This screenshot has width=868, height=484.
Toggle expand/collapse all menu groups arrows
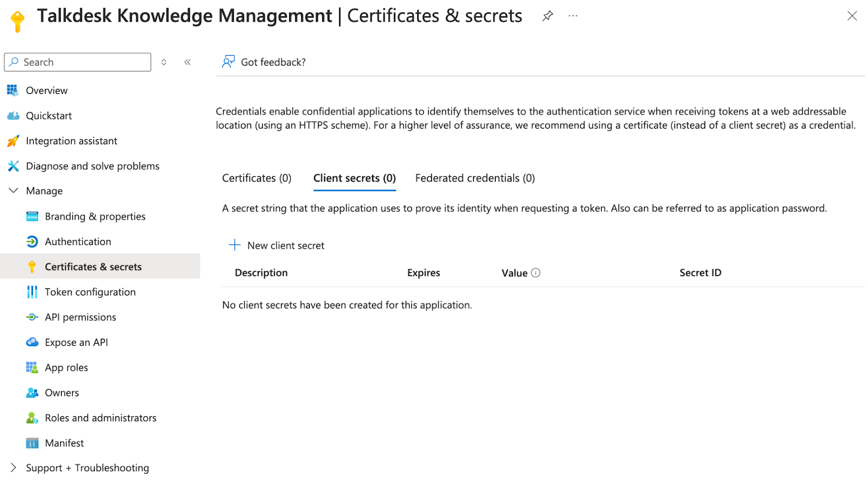coord(163,62)
